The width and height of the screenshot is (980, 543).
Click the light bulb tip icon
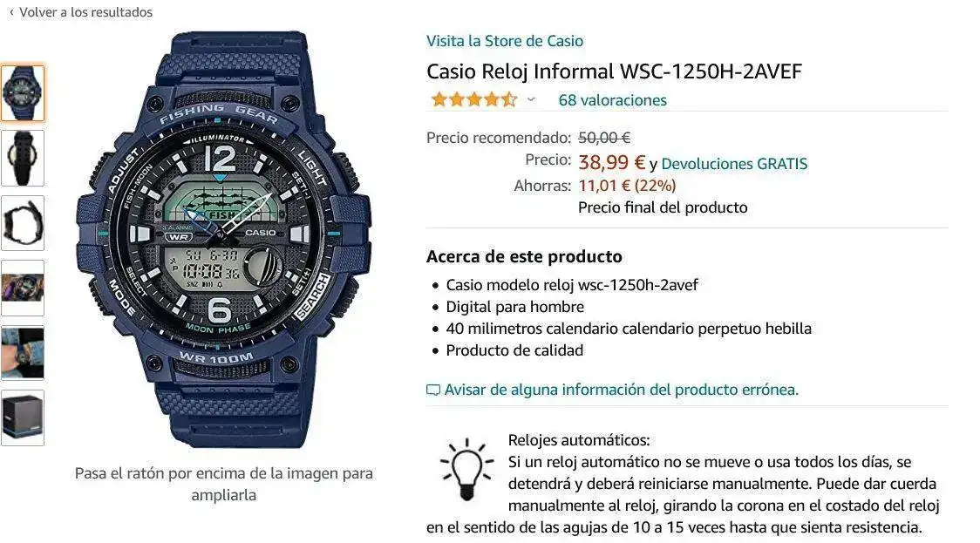[466, 469]
